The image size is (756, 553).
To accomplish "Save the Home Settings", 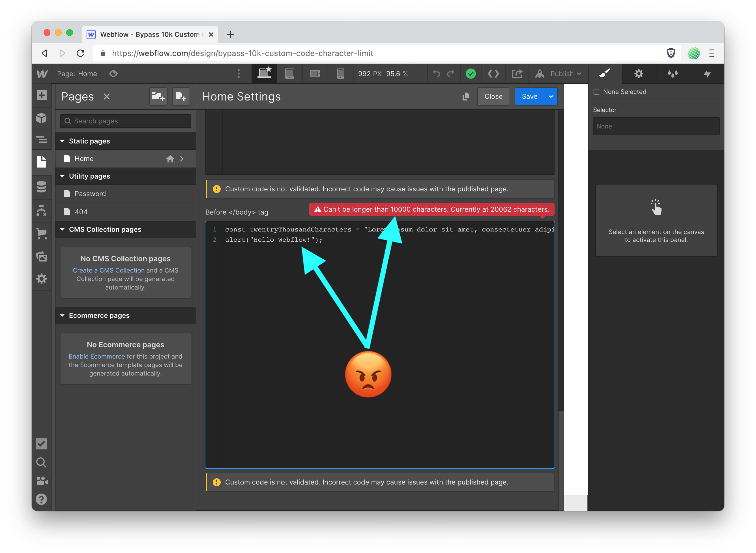I will tap(529, 97).
